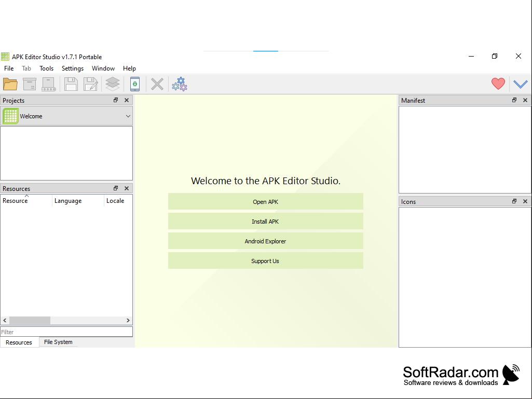Screen dimensions: 532x399
Task: Switch to the Resources bottom tab
Action: (19, 342)
